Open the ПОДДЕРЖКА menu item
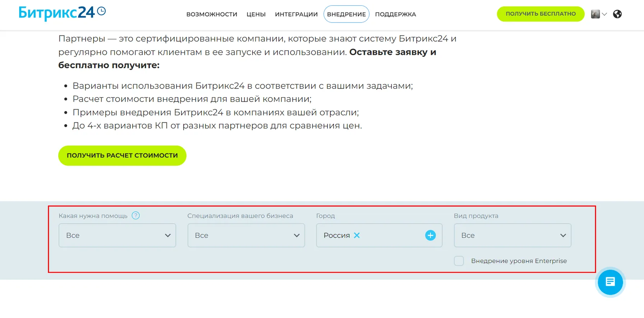This screenshot has height=318, width=644. (x=396, y=14)
